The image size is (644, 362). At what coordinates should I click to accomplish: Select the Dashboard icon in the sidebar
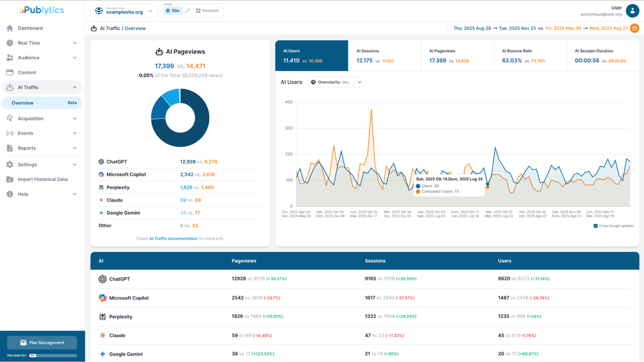(x=10, y=28)
